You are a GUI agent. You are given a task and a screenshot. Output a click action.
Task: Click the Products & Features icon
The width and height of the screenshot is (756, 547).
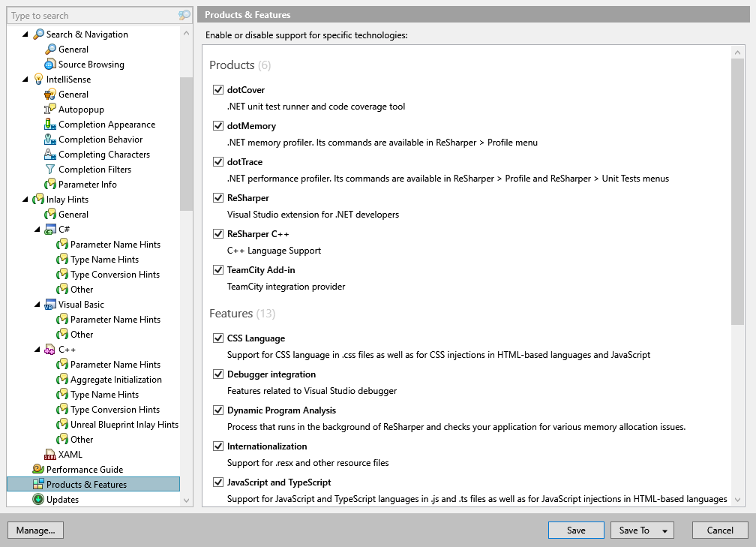coord(37,484)
